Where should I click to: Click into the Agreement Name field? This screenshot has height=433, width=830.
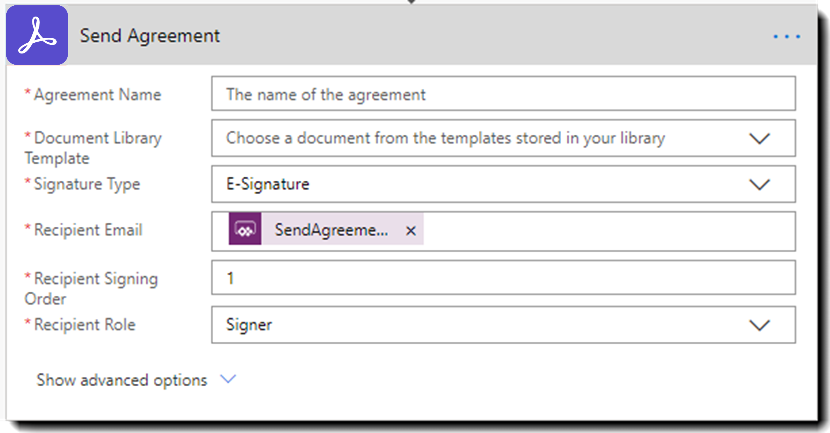point(503,95)
